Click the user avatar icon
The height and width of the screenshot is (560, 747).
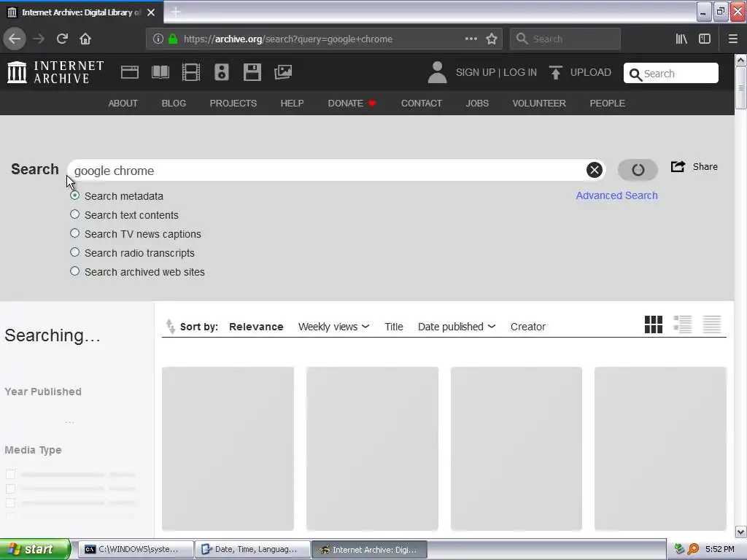coord(438,72)
